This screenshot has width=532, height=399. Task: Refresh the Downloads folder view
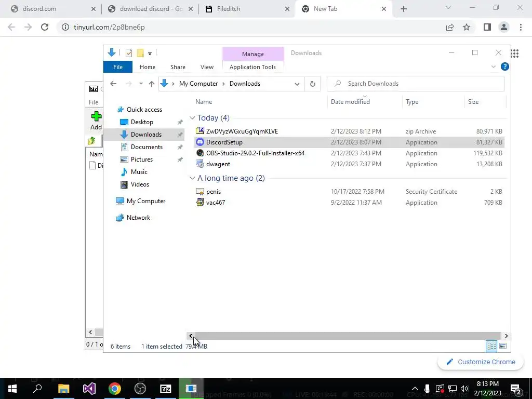[312, 84]
